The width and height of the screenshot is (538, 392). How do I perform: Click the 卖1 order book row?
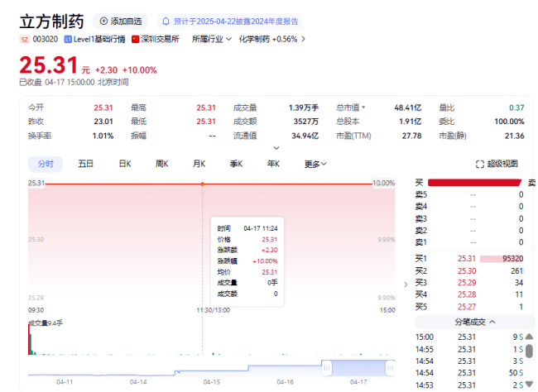click(469, 242)
